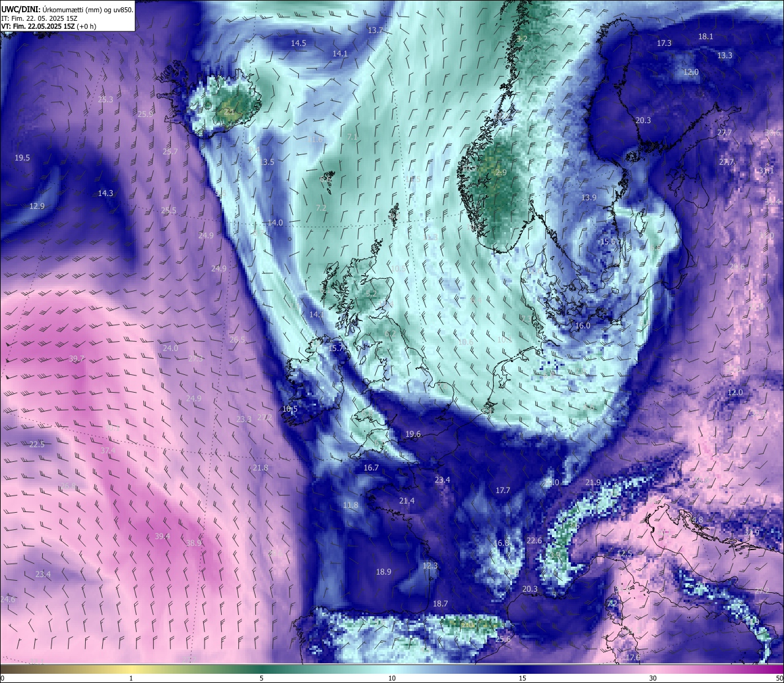The height and width of the screenshot is (683, 784).
Task: Click the map value 25.5
Action: (x=168, y=211)
